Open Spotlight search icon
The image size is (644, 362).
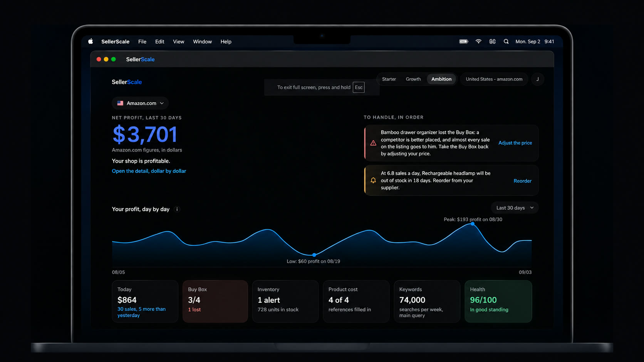click(x=506, y=42)
